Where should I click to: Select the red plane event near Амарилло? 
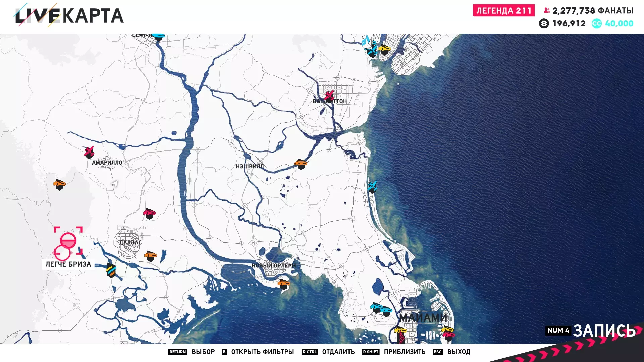coord(89,152)
